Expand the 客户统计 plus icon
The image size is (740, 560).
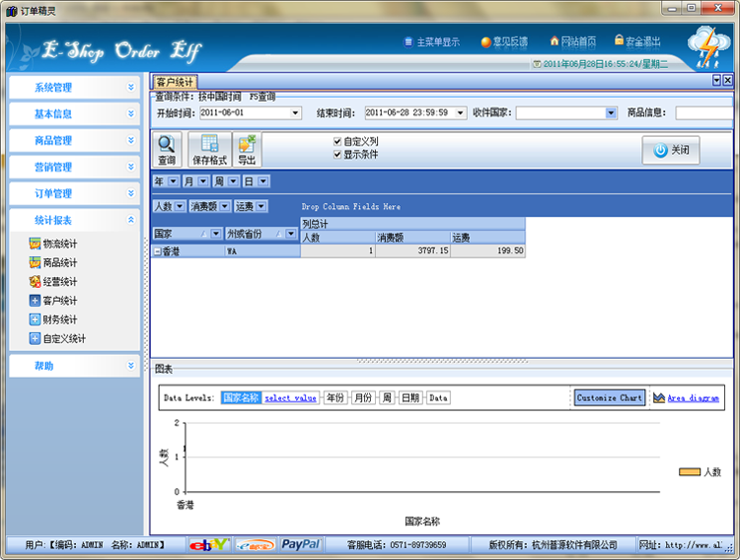pos(35,300)
